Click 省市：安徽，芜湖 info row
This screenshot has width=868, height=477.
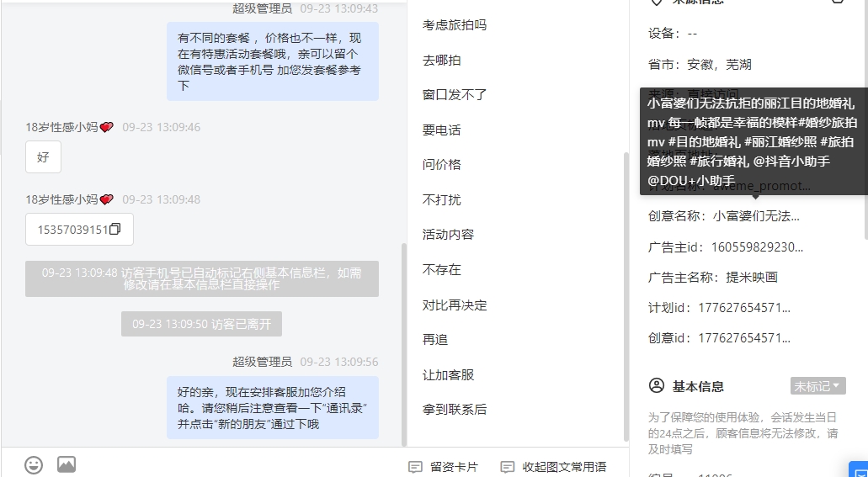tap(700, 64)
